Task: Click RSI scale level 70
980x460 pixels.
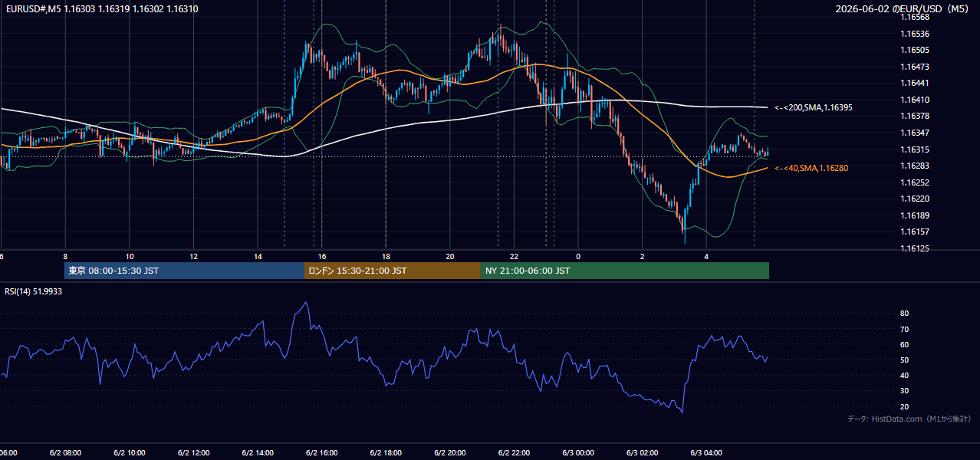Action: (904, 329)
